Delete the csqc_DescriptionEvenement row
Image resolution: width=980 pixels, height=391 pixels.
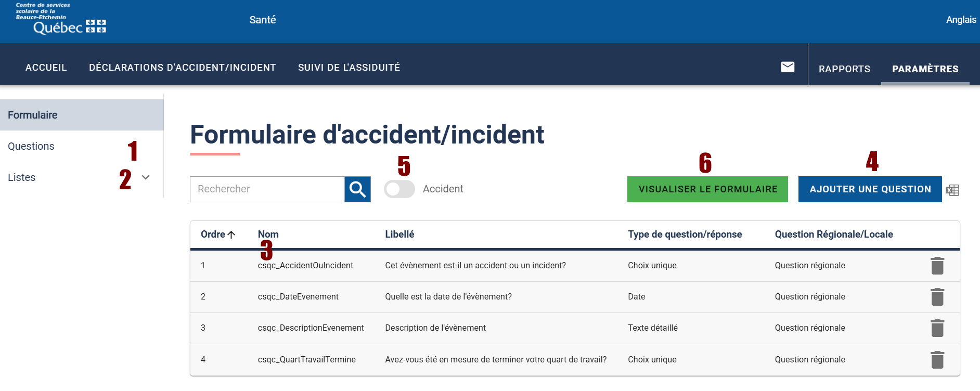(x=937, y=328)
